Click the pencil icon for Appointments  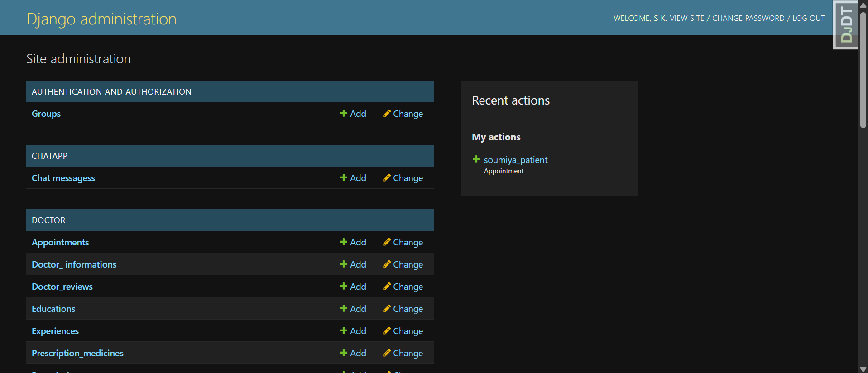[x=387, y=242]
